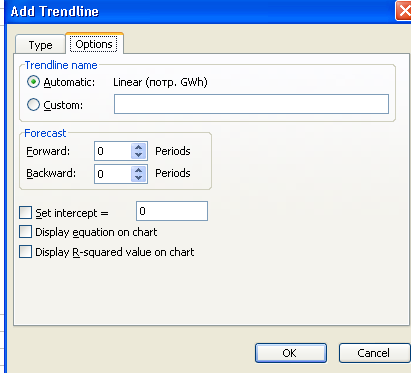Switch to the Type tab
411x373 pixels.
[40, 44]
